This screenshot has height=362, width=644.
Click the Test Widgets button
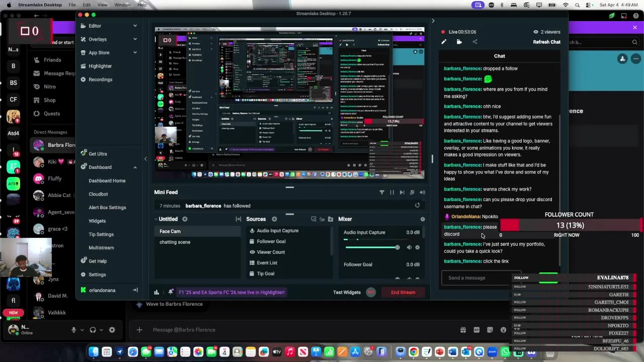[347, 292]
